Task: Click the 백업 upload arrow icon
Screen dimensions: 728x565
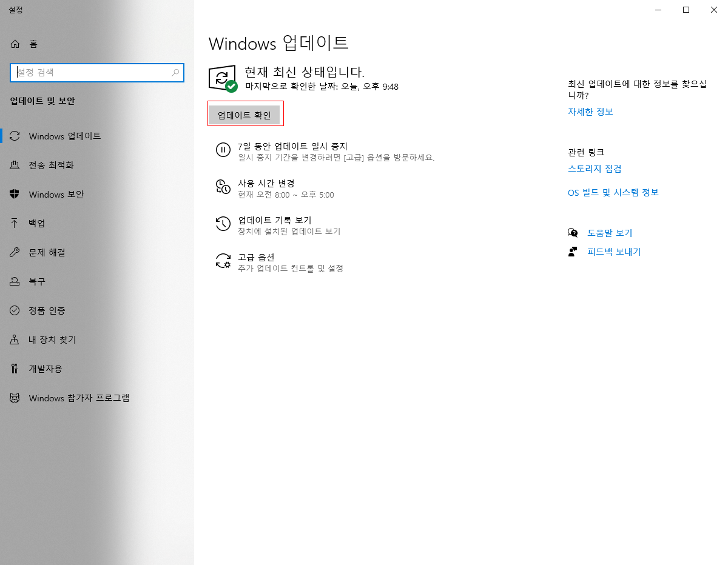Action: (15, 223)
